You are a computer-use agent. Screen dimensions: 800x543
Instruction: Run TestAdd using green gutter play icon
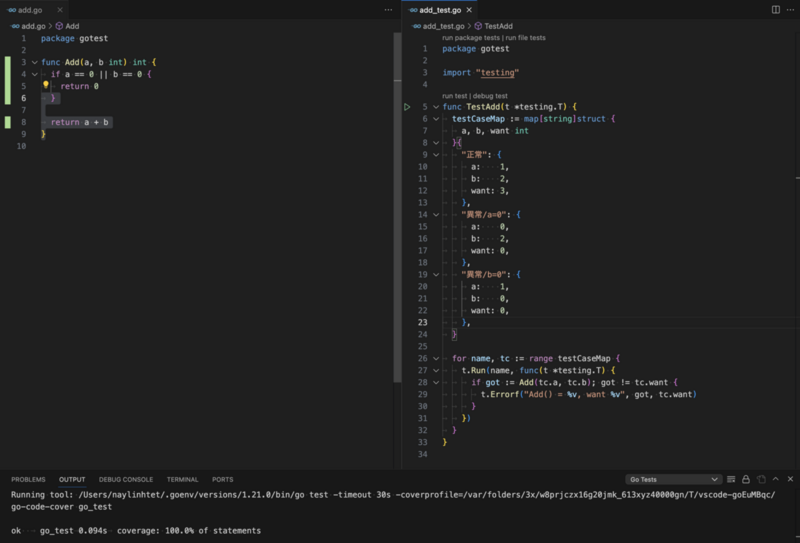(407, 107)
